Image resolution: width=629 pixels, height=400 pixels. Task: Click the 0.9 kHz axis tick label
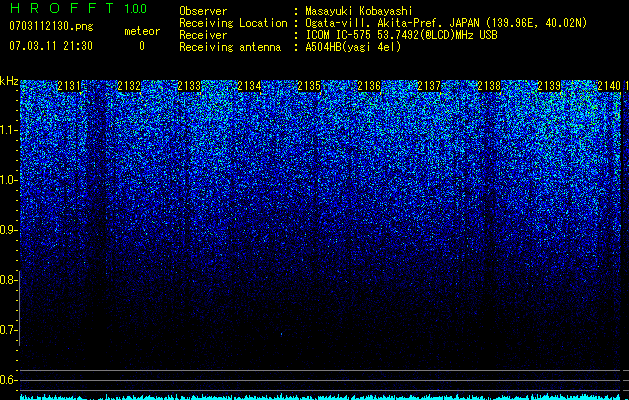point(8,230)
